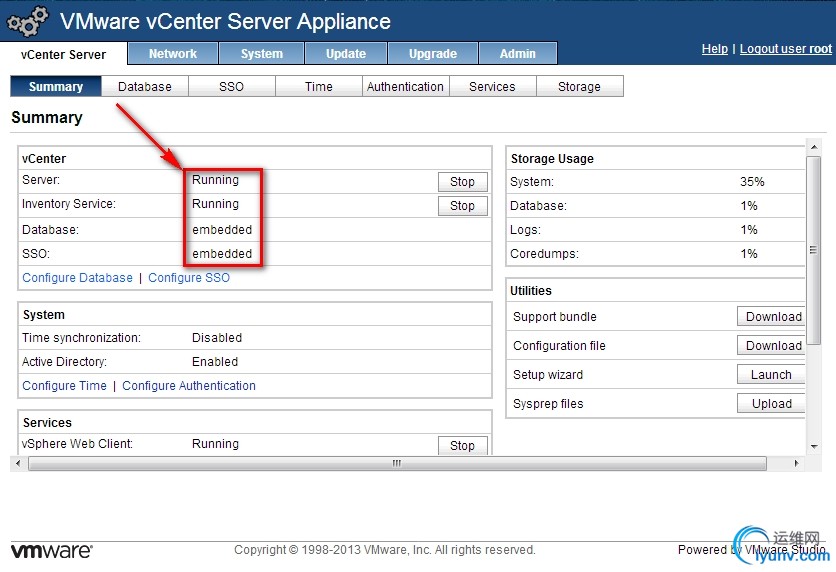This screenshot has width=836, height=572.
Task: Open the System tab
Action: pos(261,53)
